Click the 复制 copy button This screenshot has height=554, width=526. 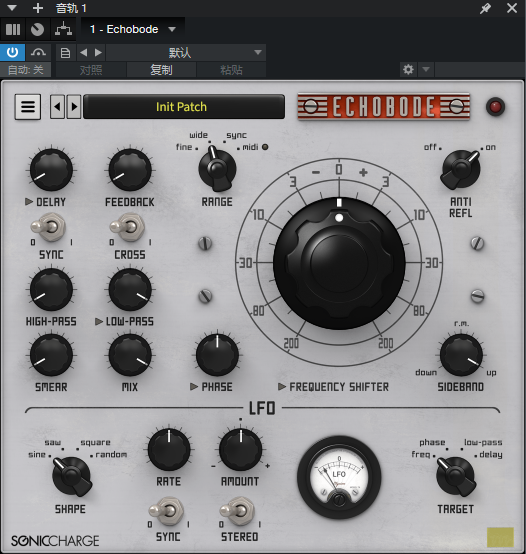[x=161, y=70]
